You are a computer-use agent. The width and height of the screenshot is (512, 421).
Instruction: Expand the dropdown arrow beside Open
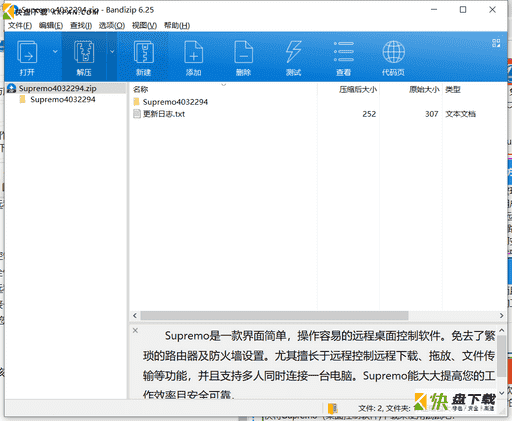(55, 51)
